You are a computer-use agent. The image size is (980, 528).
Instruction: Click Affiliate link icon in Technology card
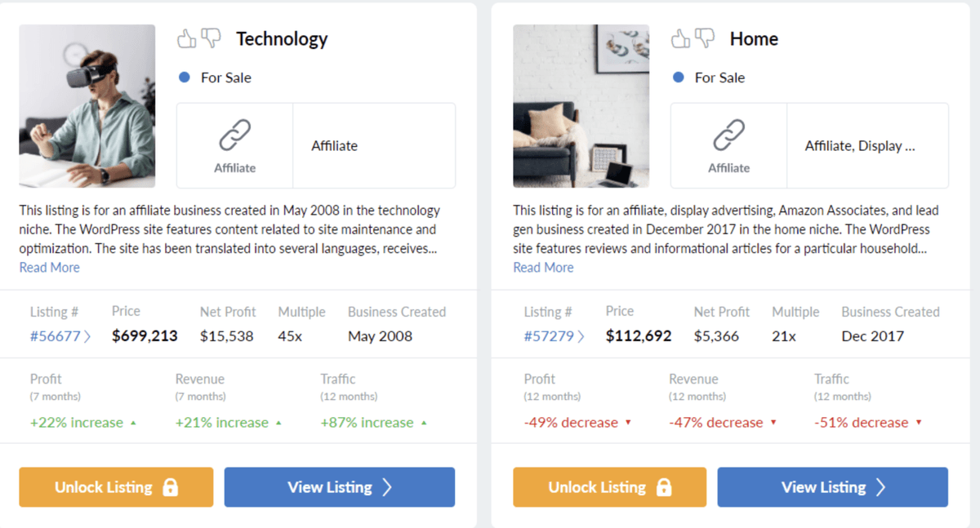tap(234, 136)
